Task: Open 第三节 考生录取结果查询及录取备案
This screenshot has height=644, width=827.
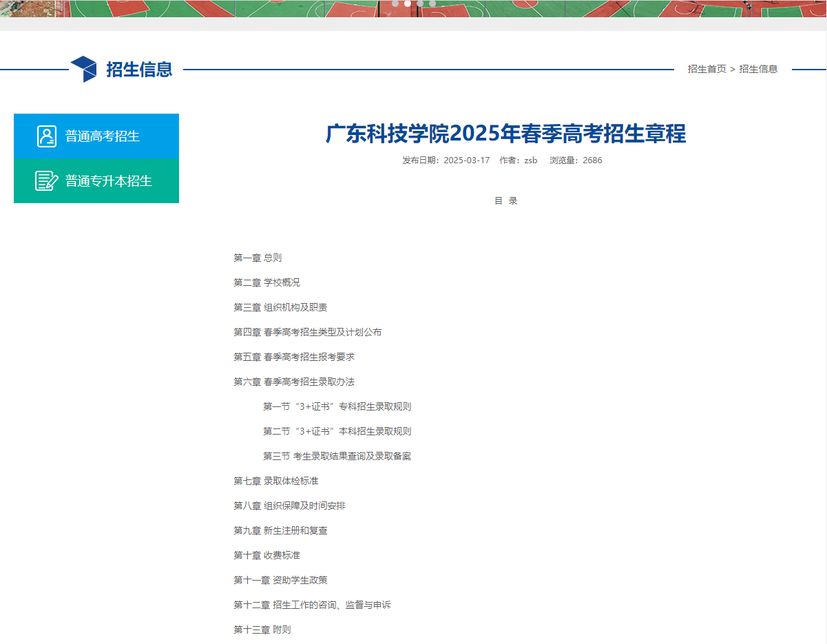Action: pyautogui.click(x=336, y=455)
